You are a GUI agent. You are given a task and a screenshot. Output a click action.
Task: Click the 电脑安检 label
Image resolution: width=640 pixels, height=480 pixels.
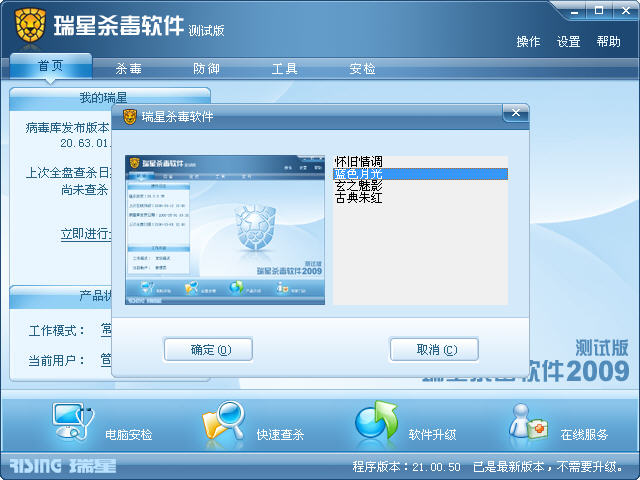129,435
